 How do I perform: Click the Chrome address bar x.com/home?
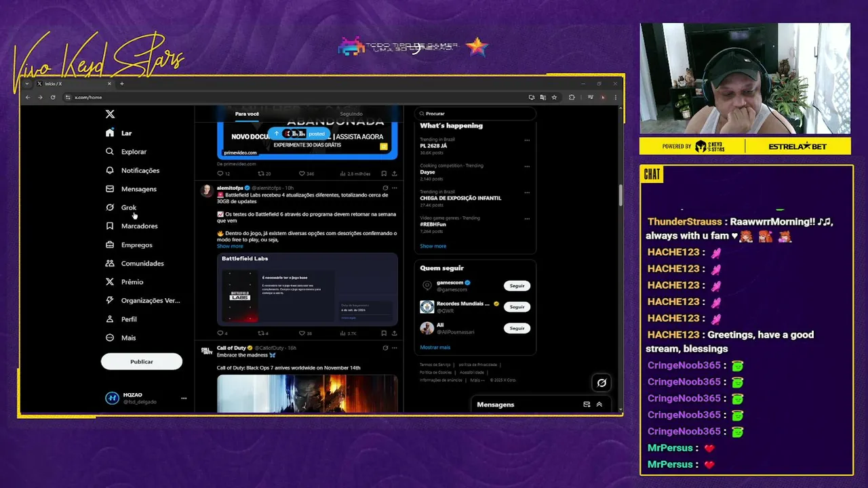[x=292, y=97]
